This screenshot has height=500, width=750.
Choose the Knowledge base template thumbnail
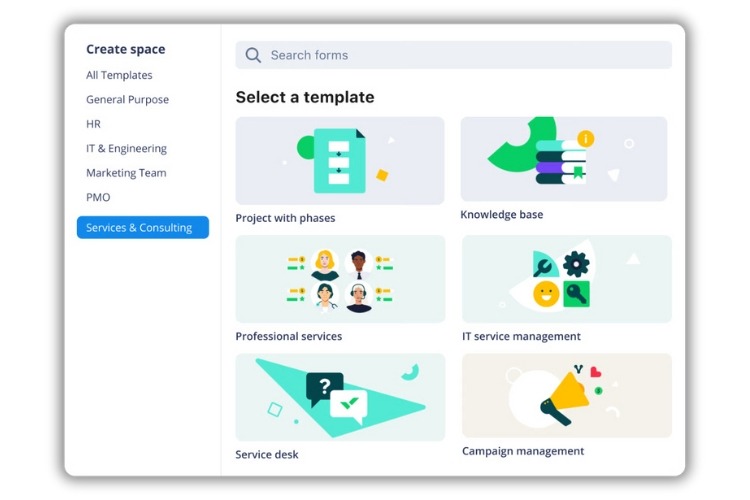pyautogui.click(x=563, y=159)
